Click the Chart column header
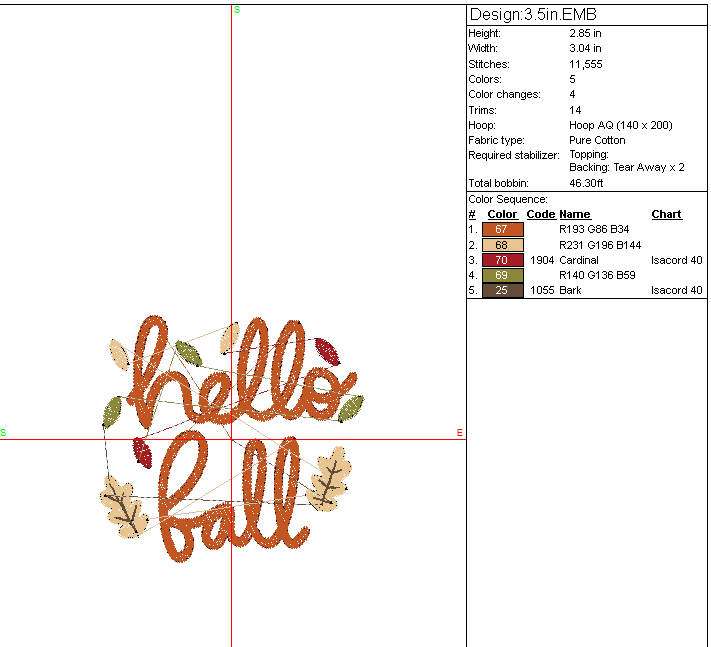711x647 pixels. (x=666, y=214)
